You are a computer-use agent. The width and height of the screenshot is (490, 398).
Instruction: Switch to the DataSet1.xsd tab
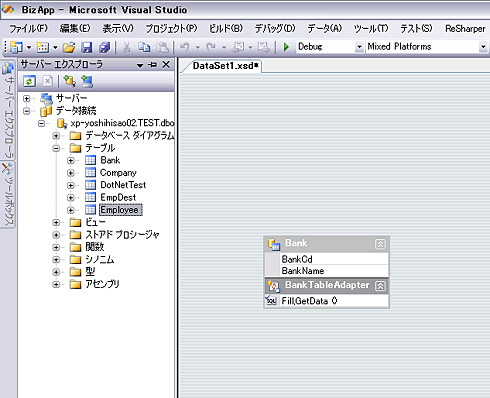(x=225, y=66)
